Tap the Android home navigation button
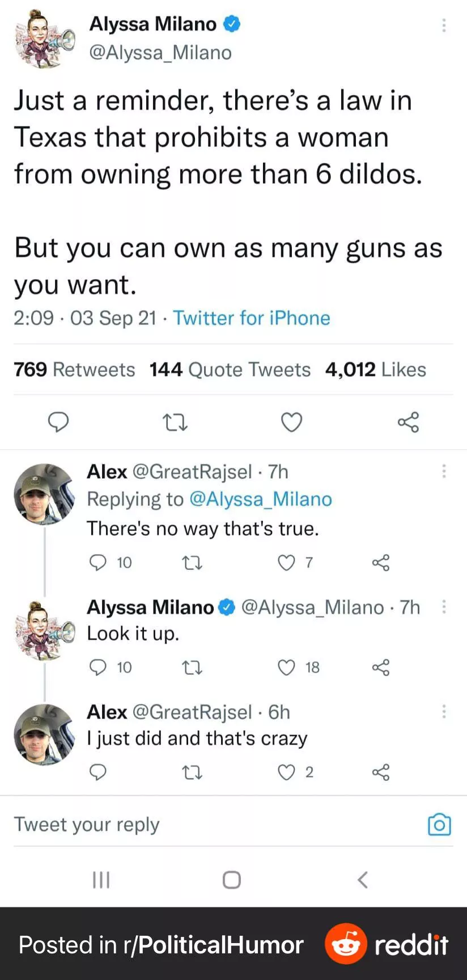 232,880
